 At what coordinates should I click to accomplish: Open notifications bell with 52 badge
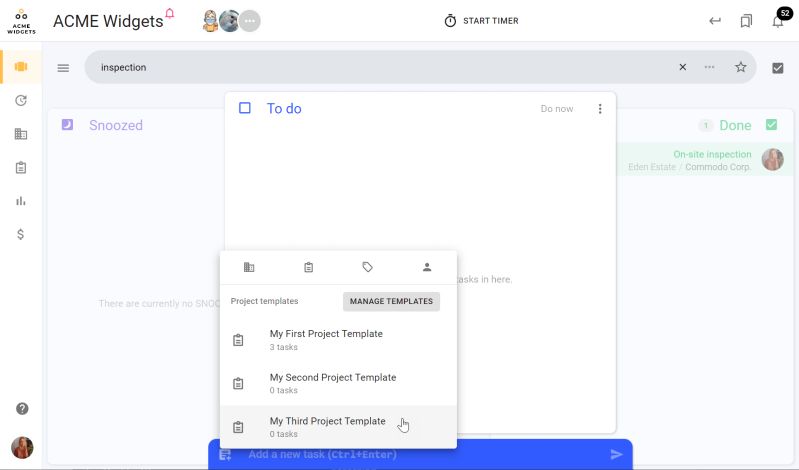[x=778, y=21]
